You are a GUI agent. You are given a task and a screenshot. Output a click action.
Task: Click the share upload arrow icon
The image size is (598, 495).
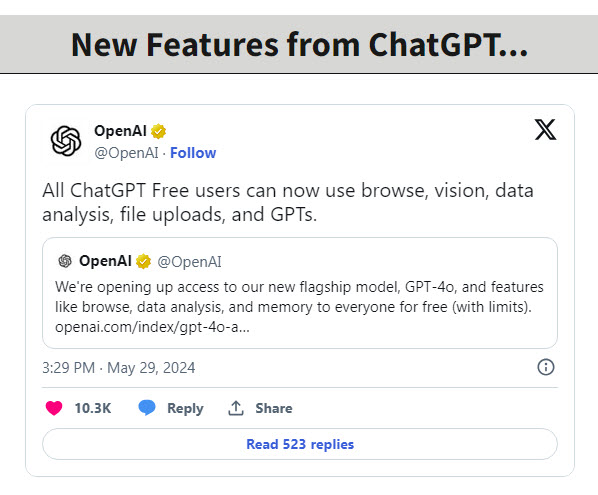tap(236, 408)
